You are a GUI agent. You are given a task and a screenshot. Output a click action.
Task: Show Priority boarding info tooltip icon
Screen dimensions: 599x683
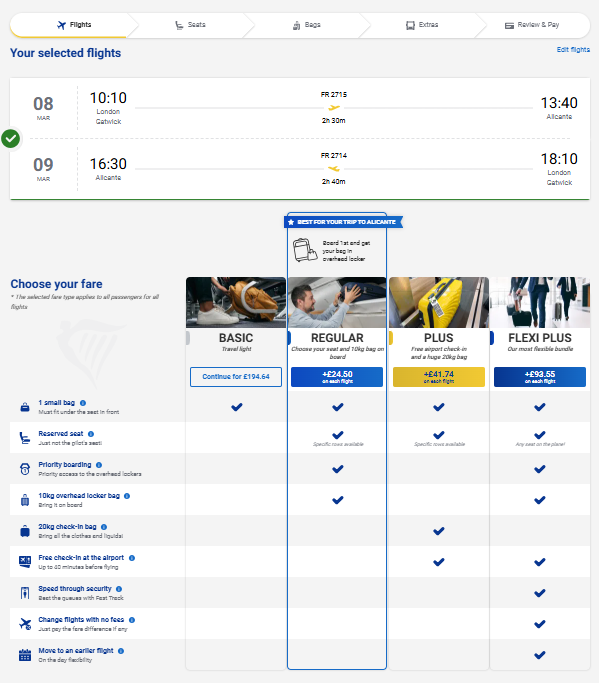(x=99, y=465)
